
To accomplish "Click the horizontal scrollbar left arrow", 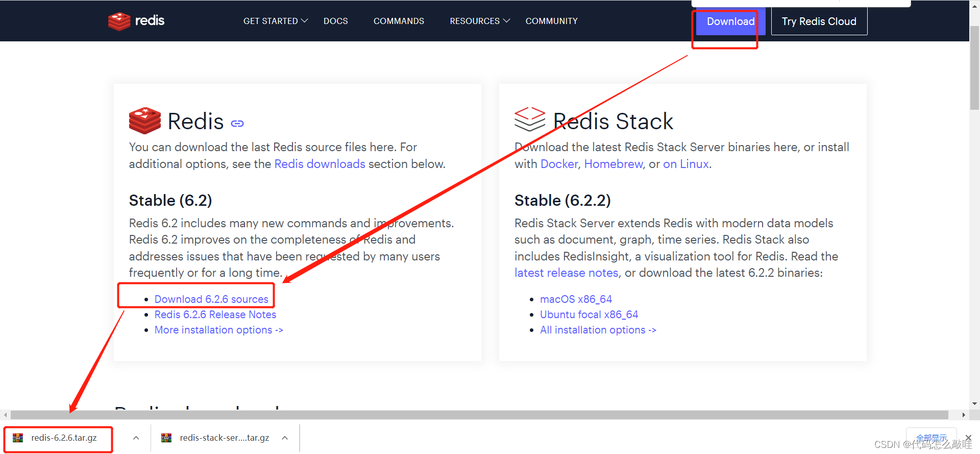I will [x=5, y=415].
